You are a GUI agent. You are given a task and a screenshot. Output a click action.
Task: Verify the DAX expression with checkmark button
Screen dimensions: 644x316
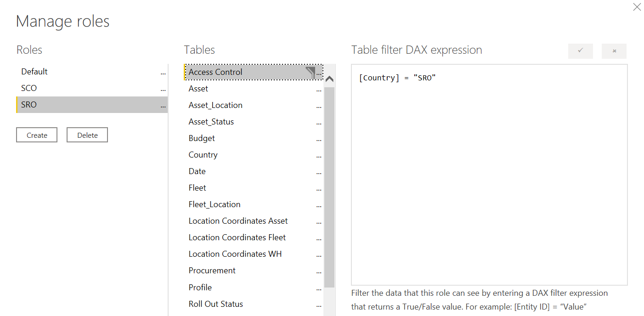click(580, 51)
